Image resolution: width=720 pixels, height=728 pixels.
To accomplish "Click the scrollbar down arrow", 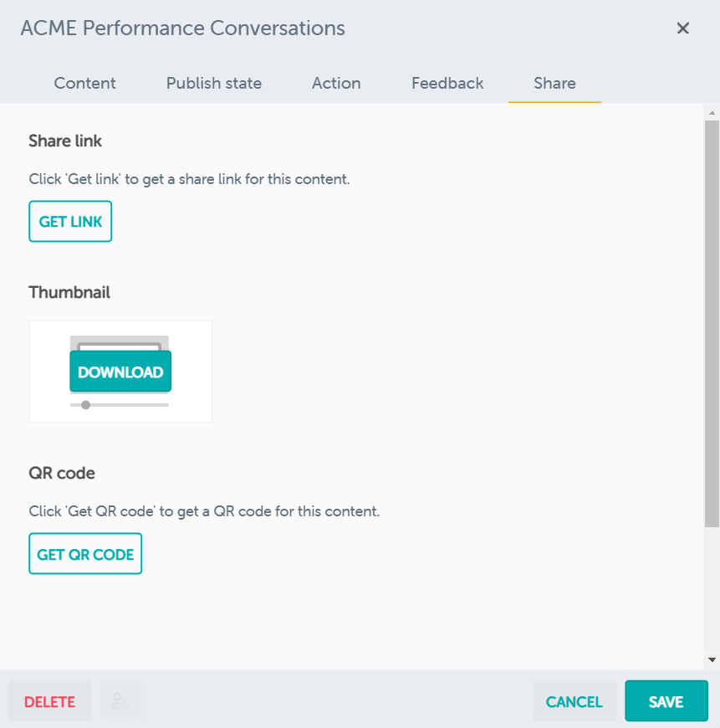I will (712, 659).
